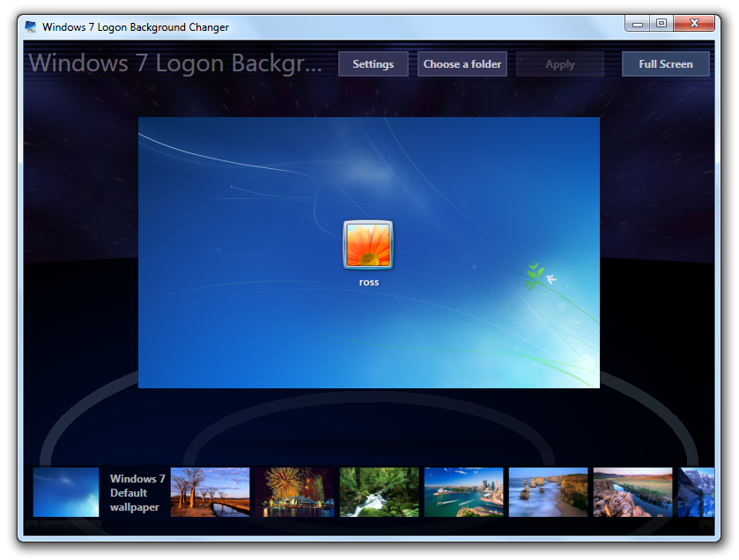The height and width of the screenshot is (560, 739).
Task: Select the blue Windows 7 default thumbnail
Action: [66, 492]
